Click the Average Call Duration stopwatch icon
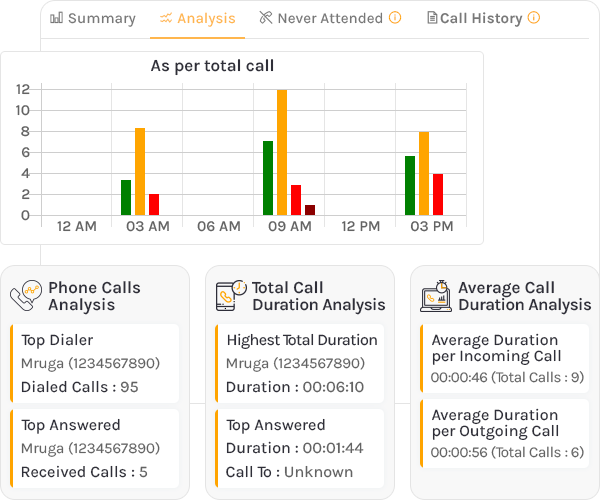This screenshot has height=500, width=600. [436, 295]
